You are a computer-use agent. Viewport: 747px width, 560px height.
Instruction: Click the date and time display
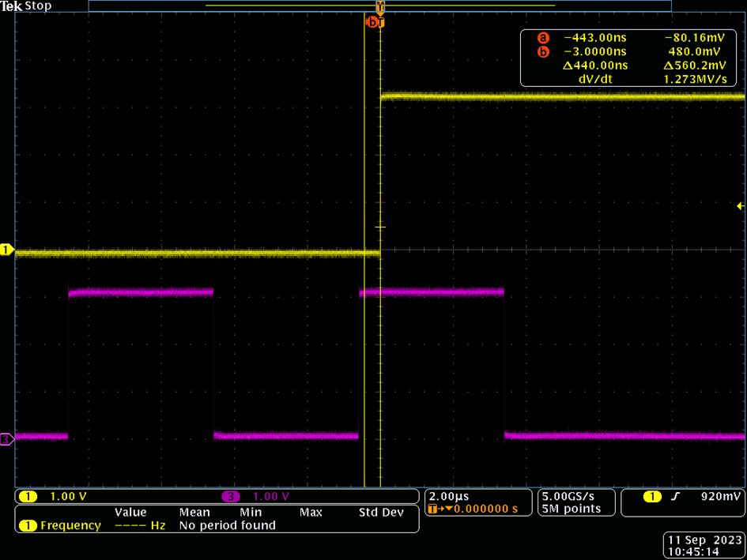(704, 545)
